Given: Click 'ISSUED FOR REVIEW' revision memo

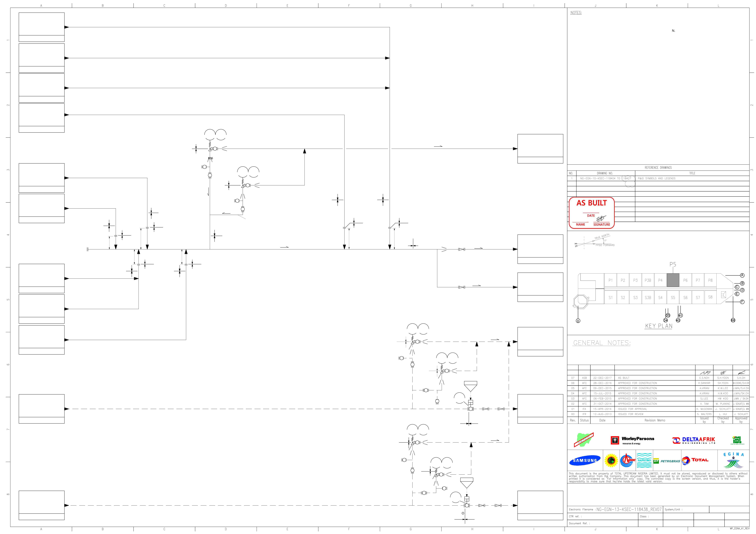Looking at the screenshot, I should 631,414.
